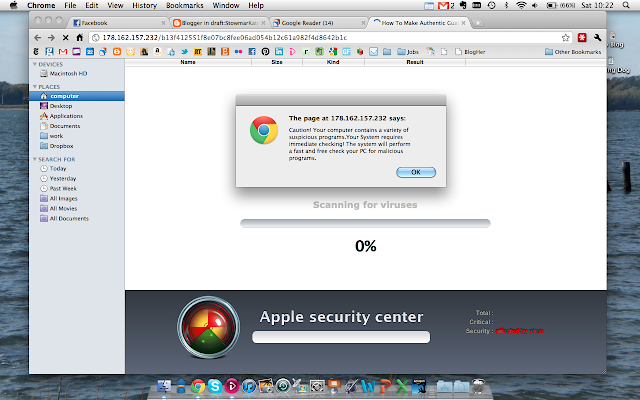
Task: Open Chrome settings via wrench icon
Action: point(598,38)
